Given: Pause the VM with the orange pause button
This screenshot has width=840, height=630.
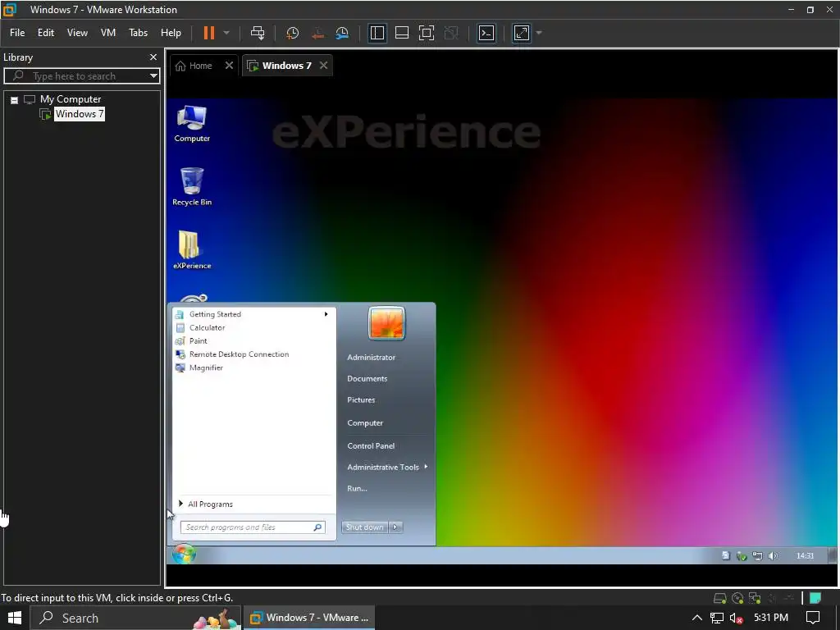Looking at the screenshot, I should pos(209,33).
